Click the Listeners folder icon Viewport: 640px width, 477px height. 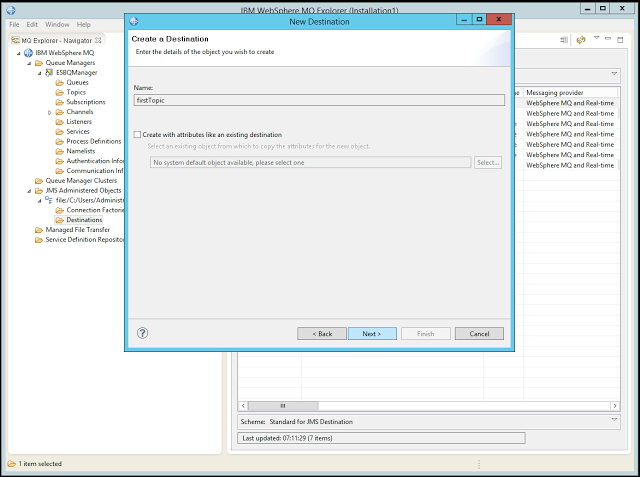(x=60, y=122)
